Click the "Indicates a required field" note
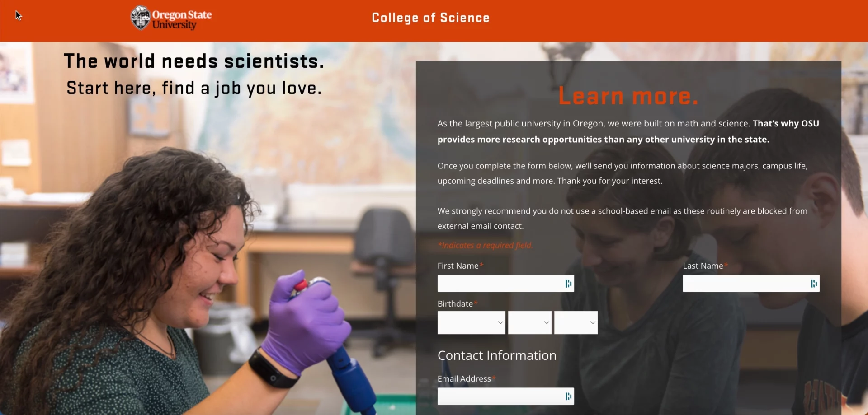The height and width of the screenshot is (415, 868). [485, 245]
